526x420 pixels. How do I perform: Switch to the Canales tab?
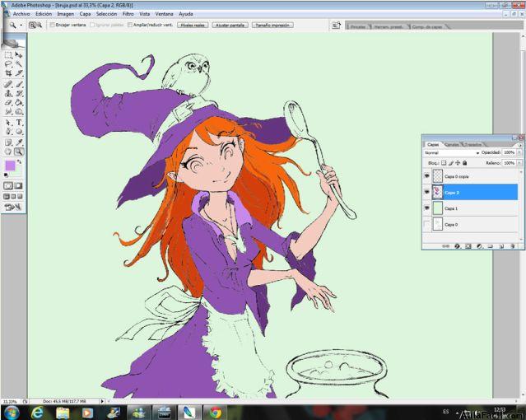(451, 145)
